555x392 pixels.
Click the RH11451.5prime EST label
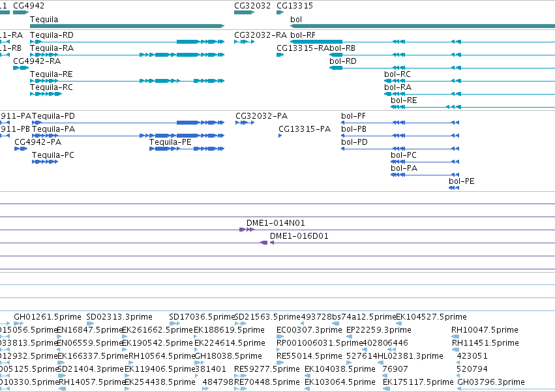tap(485, 343)
